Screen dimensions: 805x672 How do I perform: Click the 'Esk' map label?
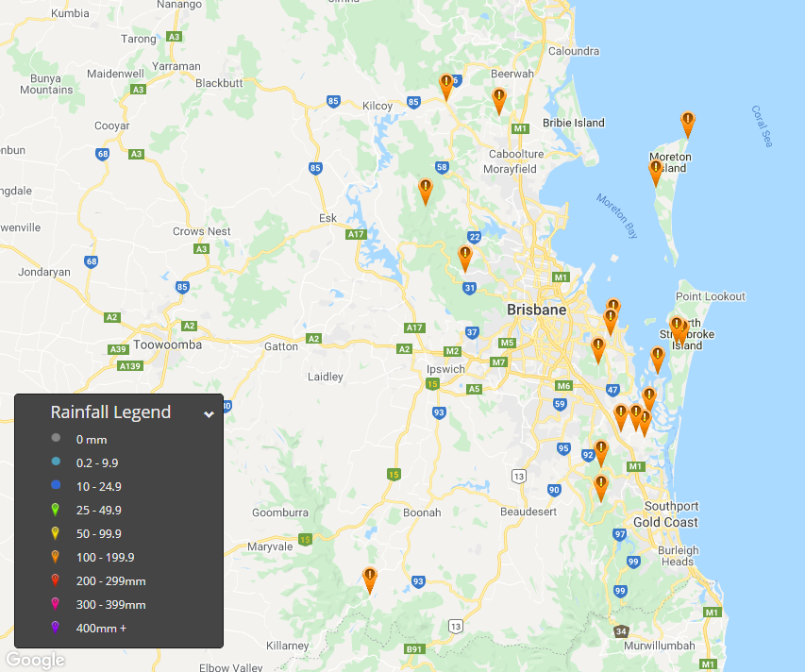pos(327,218)
